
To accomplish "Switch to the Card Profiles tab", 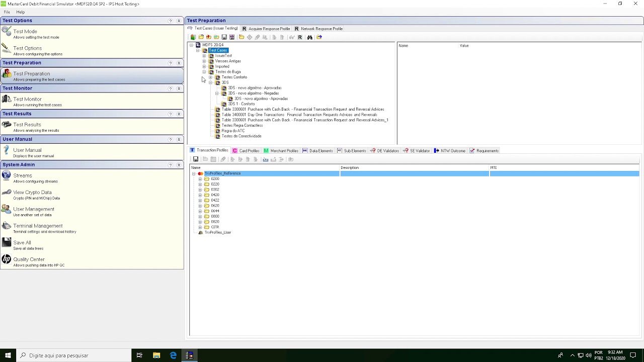I will [x=246, y=151].
